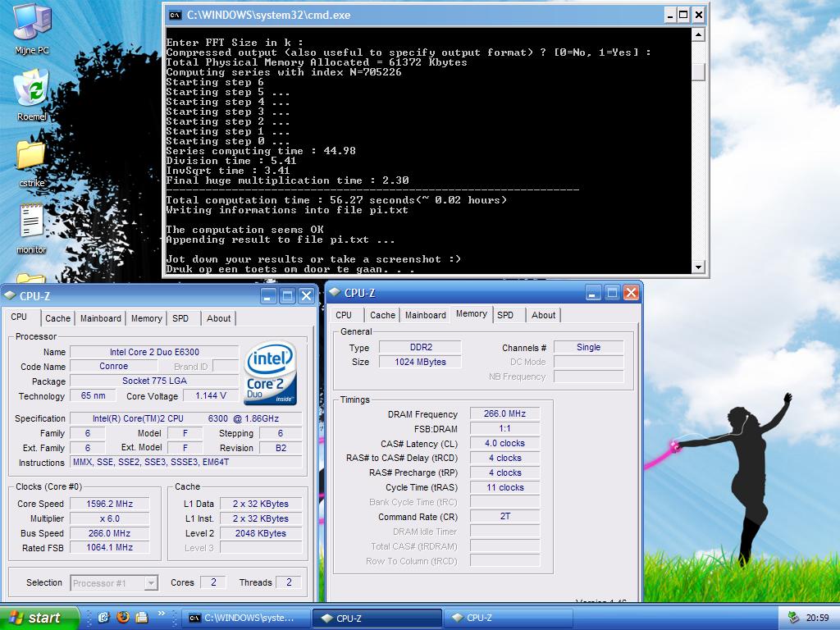840x630 pixels.
Task: Click the FSB:DRAM 1:1 ratio value
Action: tap(504, 428)
